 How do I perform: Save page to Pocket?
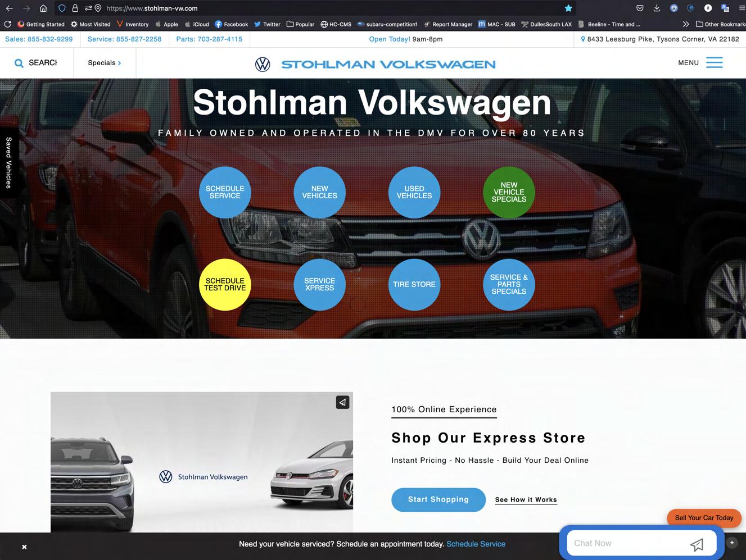click(x=640, y=8)
